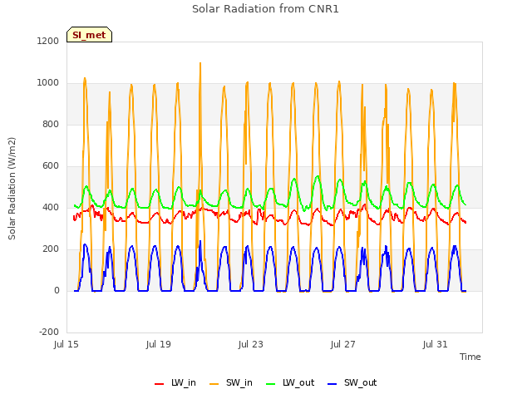The width and height of the screenshot is (532, 399).
Task: Click the blue SW_out legend swatch
Action: [332, 384]
